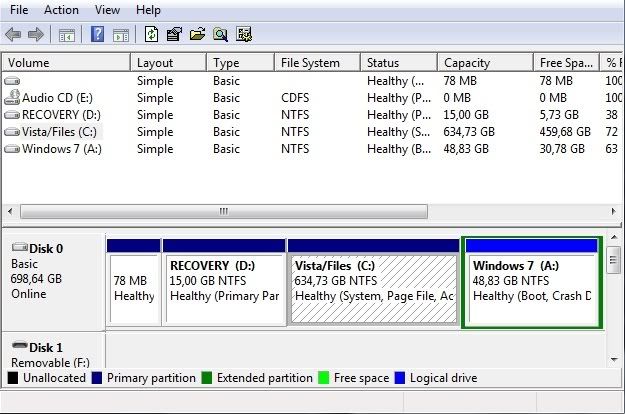
Task: Click the Show/Hide Action Pane icon
Action: click(x=121, y=34)
